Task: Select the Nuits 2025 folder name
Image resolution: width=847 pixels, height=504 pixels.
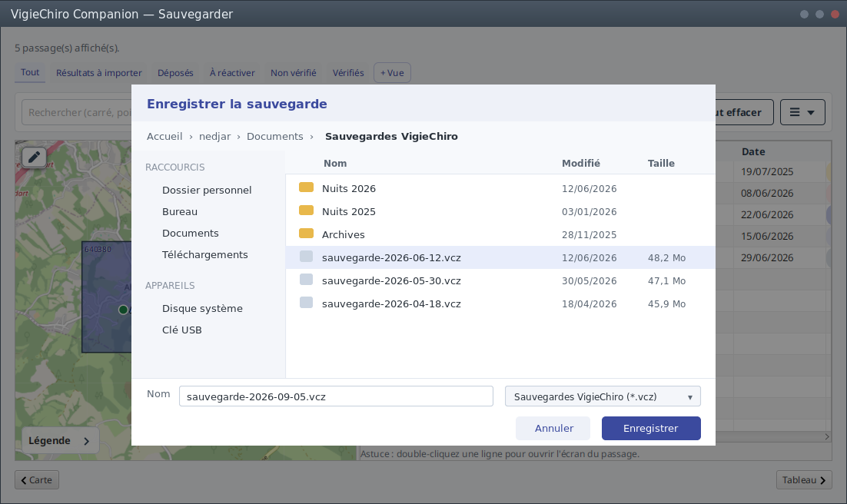Action: click(348, 212)
